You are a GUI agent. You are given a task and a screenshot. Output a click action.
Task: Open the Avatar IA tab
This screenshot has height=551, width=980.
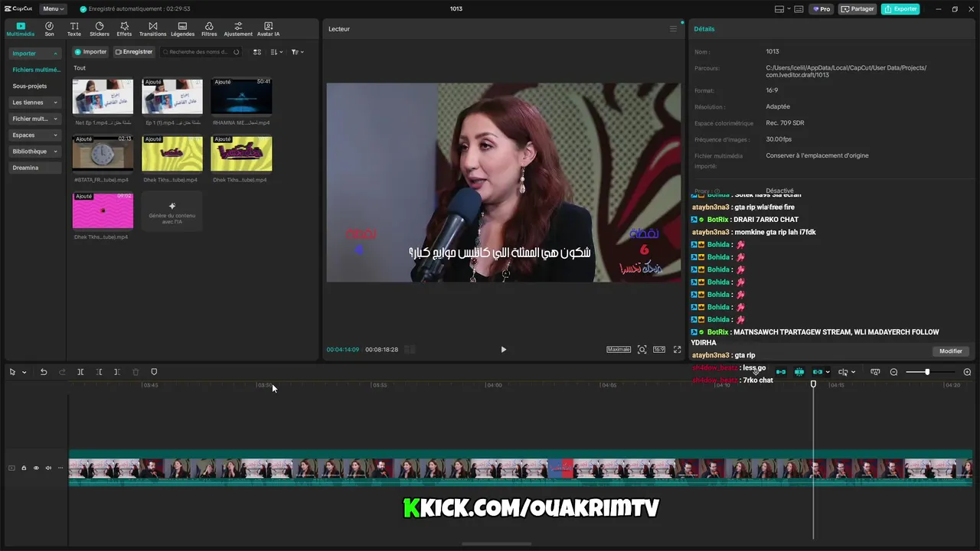(268, 29)
